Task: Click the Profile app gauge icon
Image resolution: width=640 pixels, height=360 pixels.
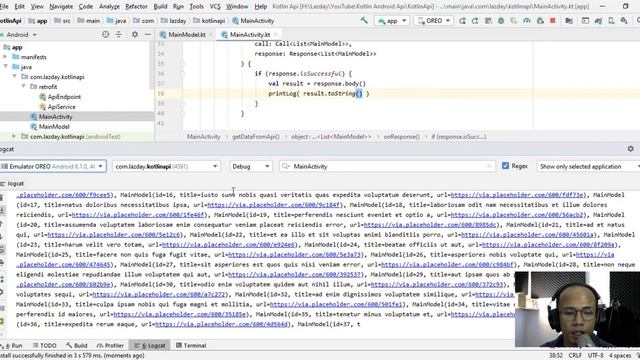Action: (527, 20)
